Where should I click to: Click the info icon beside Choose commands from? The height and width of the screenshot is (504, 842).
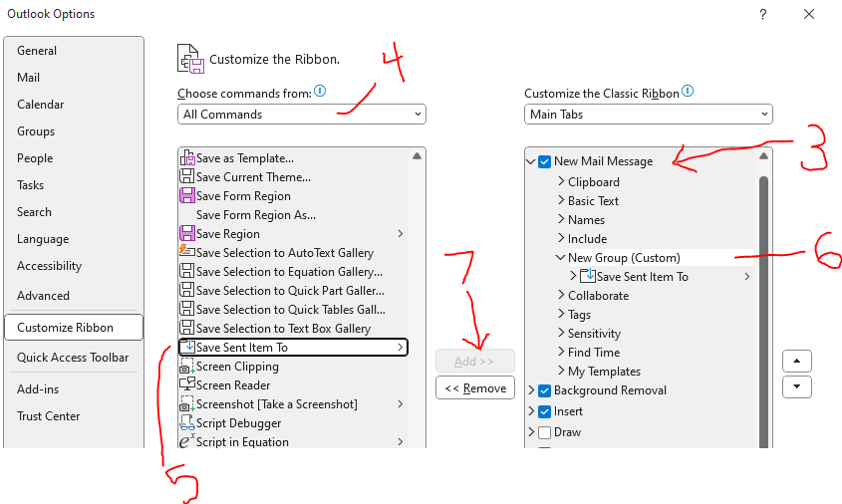tap(320, 92)
